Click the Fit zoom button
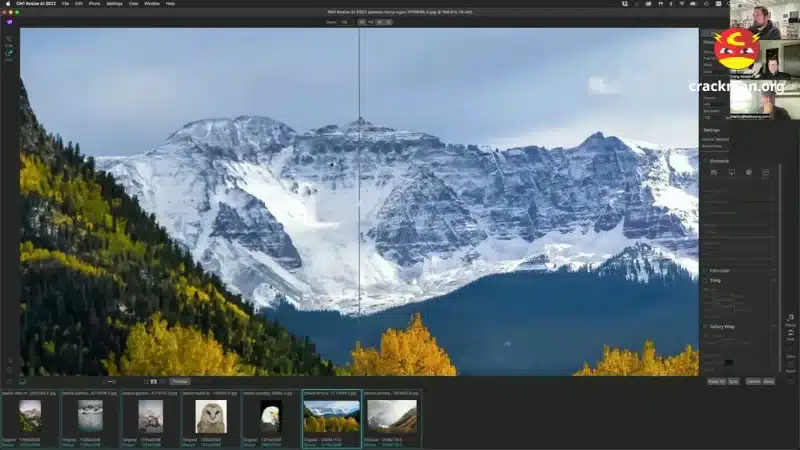 pos(362,22)
